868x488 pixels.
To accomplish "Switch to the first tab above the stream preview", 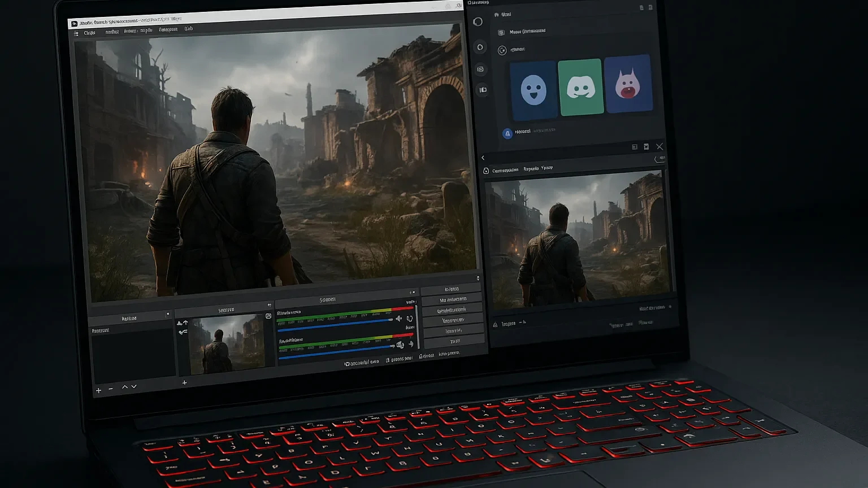I will tap(505, 170).
